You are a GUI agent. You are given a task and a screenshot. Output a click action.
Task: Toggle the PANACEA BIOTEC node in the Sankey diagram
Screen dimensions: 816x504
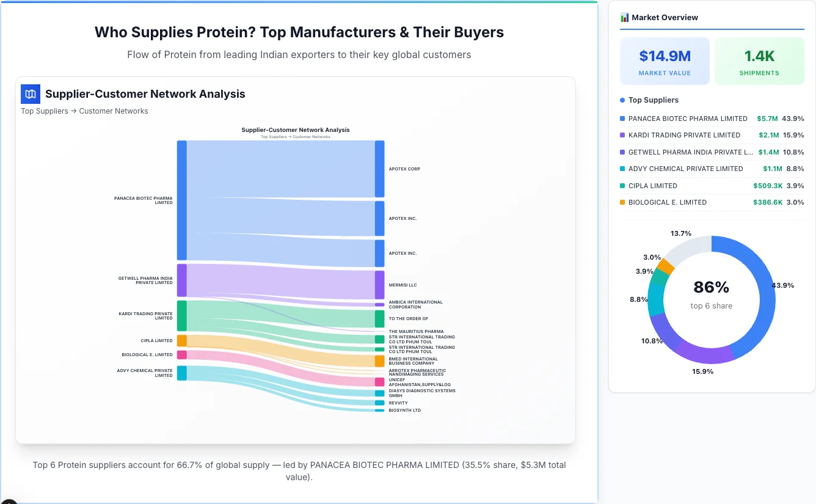coord(181,200)
